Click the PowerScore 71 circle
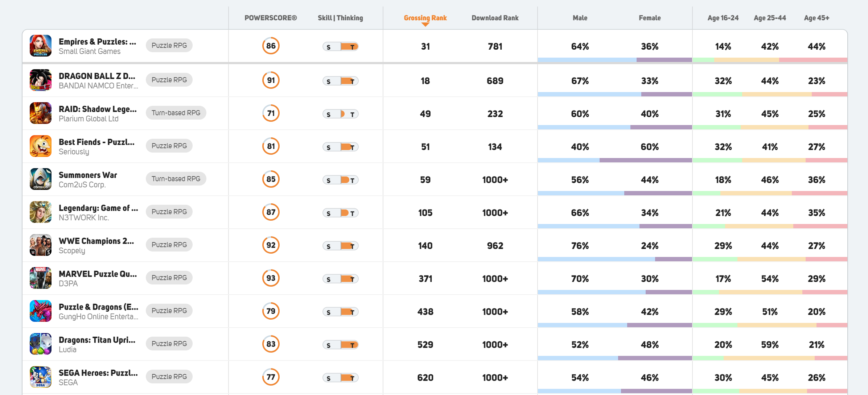The image size is (868, 395). tap(271, 113)
